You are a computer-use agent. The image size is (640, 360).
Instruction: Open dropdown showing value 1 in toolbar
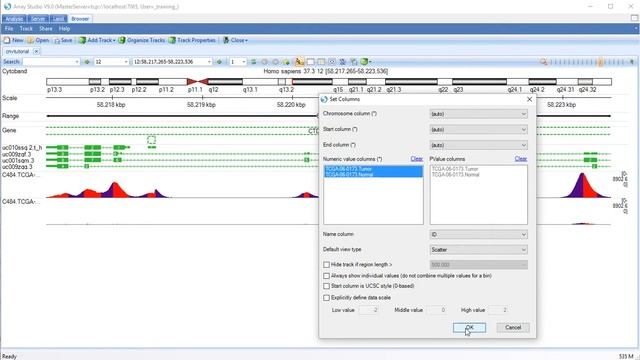(244, 62)
